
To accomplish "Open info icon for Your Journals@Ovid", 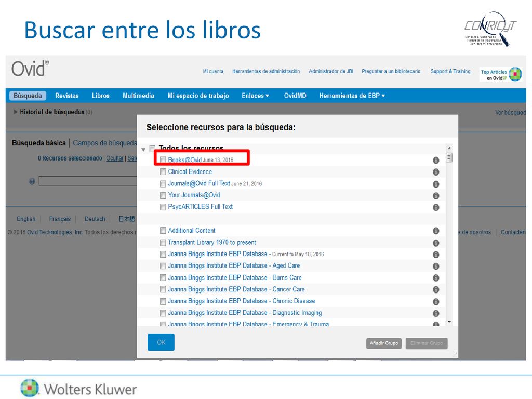I will (x=436, y=196).
